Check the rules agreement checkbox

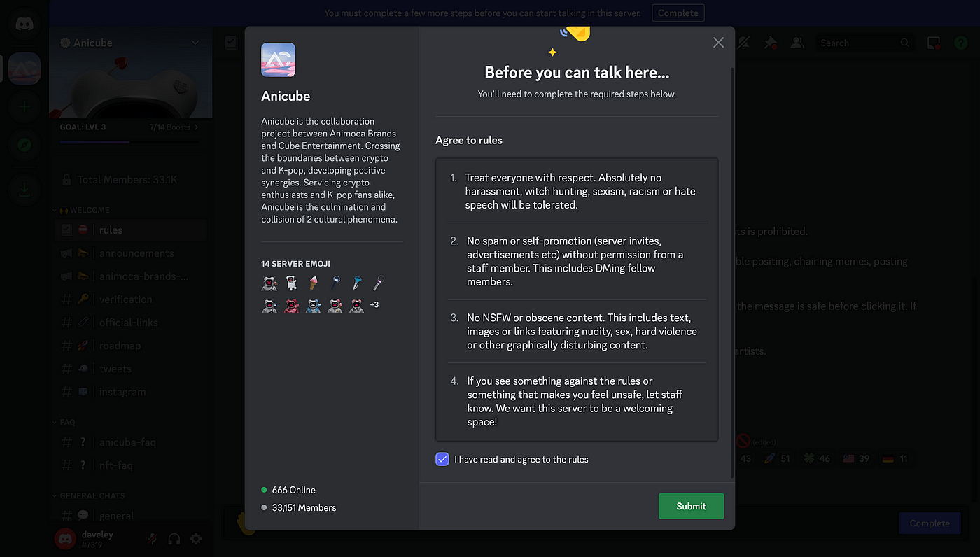coord(442,459)
